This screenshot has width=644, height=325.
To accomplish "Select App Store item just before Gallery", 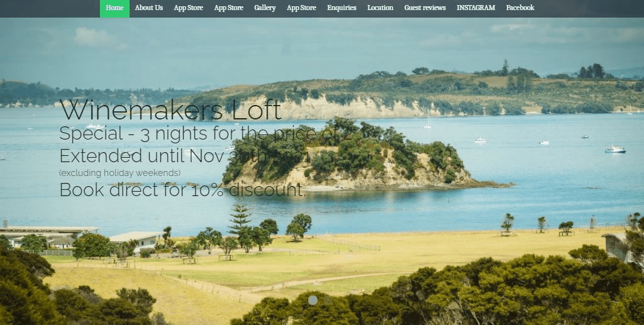I will [228, 8].
